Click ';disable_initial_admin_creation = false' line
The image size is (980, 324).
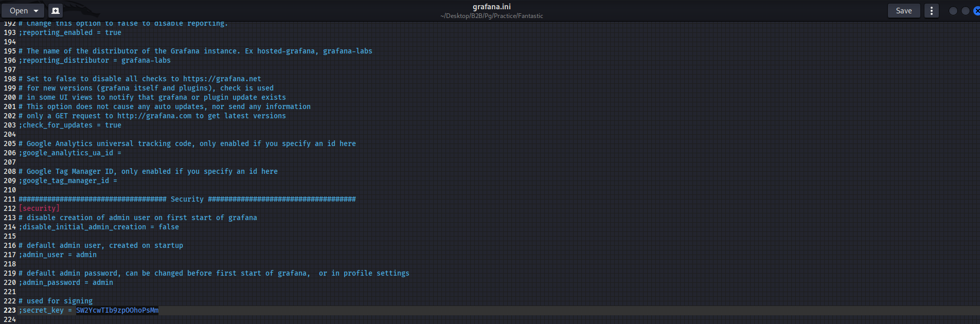99,227
